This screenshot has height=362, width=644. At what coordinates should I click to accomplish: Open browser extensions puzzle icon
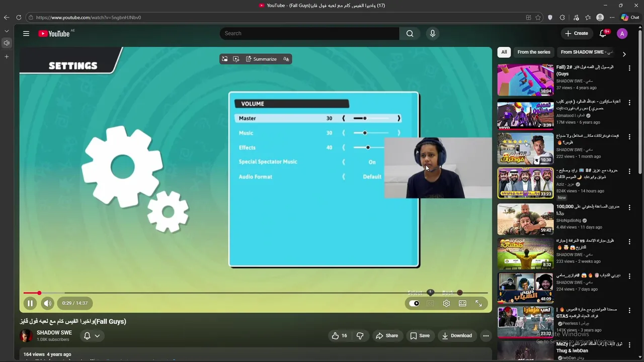pyautogui.click(x=562, y=18)
